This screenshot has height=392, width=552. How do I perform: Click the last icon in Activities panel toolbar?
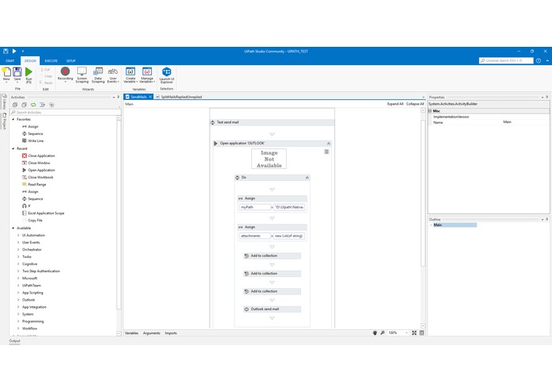tap(52, 105)
